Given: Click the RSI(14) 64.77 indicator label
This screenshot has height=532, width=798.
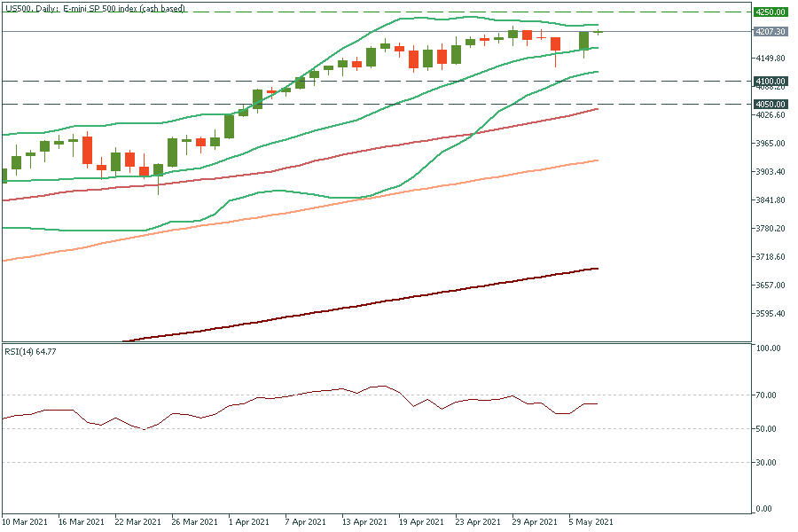Looking at the screenshot, I should (32, 351).
